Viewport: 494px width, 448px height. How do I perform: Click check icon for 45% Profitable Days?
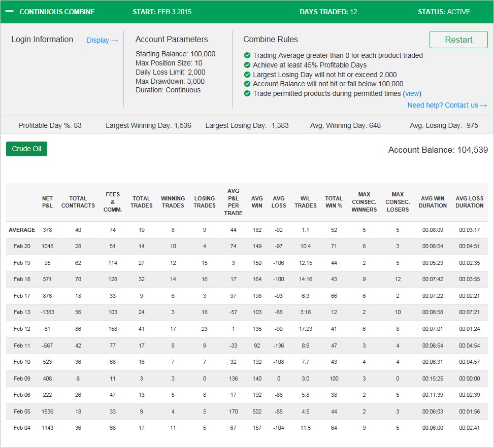tap(247, 65)
